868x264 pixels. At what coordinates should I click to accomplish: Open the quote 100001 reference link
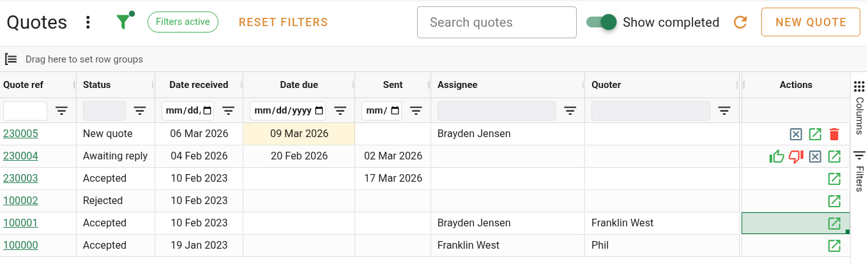click(20, 223)
